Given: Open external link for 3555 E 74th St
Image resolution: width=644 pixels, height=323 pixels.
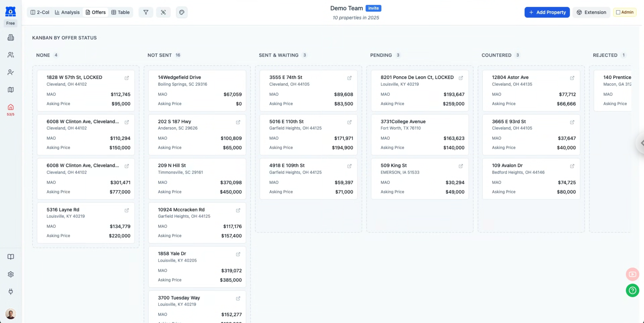Looking at the screenshot, I should (349, 78).
